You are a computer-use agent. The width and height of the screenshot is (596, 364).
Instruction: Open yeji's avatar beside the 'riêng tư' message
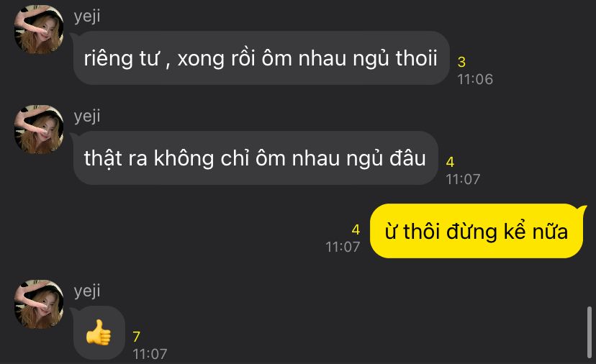[x=39, y=29]
